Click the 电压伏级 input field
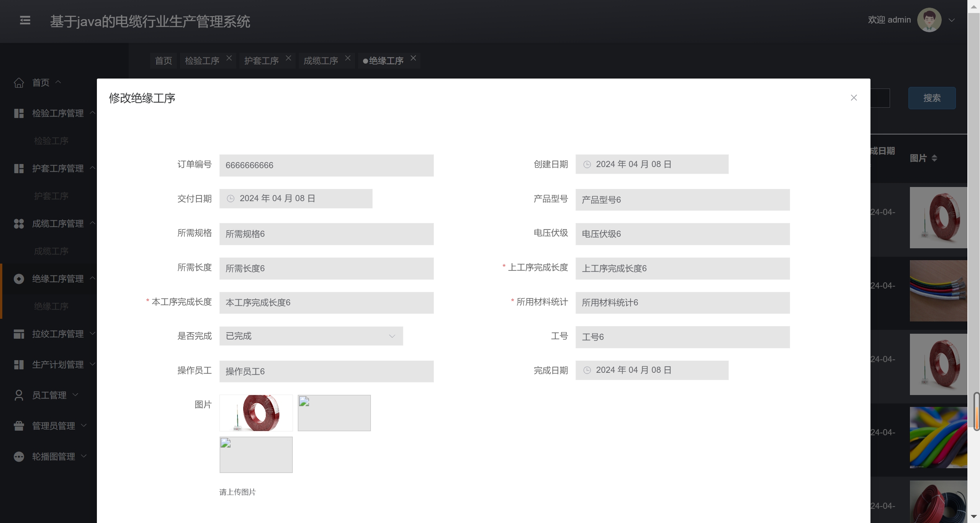 pyautogui.click(x=682, y=234)
